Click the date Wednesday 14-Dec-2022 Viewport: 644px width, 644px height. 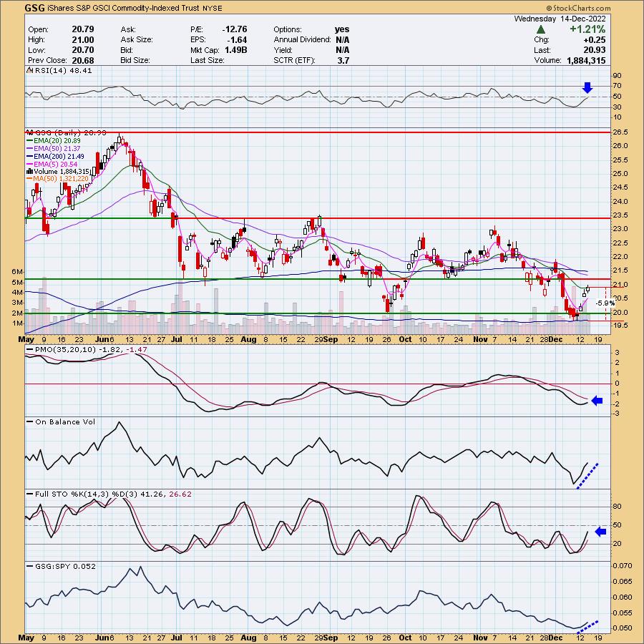(x=560, y=19)
